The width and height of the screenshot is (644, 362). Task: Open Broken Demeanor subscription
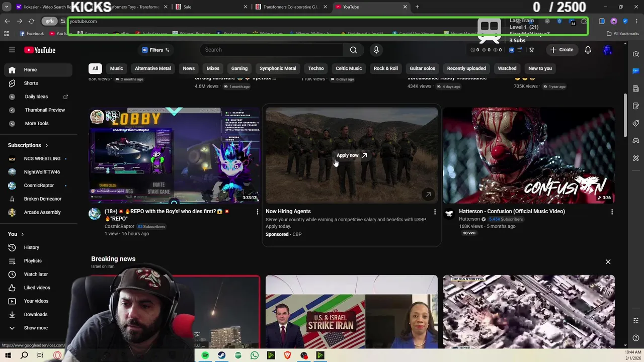click(39, 199)
